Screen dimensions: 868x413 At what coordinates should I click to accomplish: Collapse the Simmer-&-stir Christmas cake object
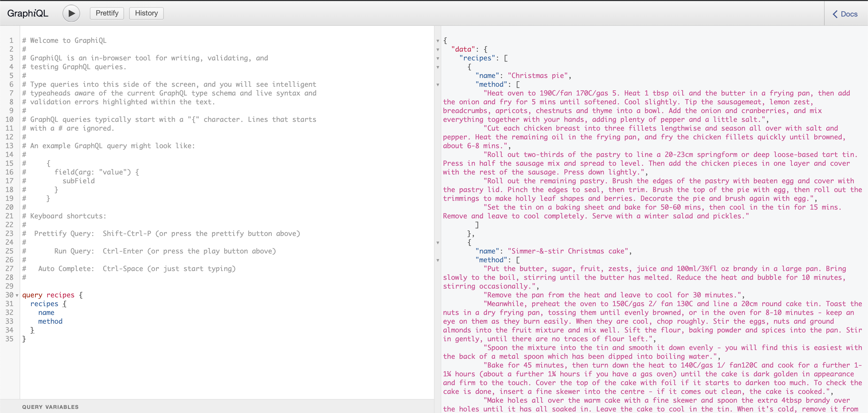[438, 243]
